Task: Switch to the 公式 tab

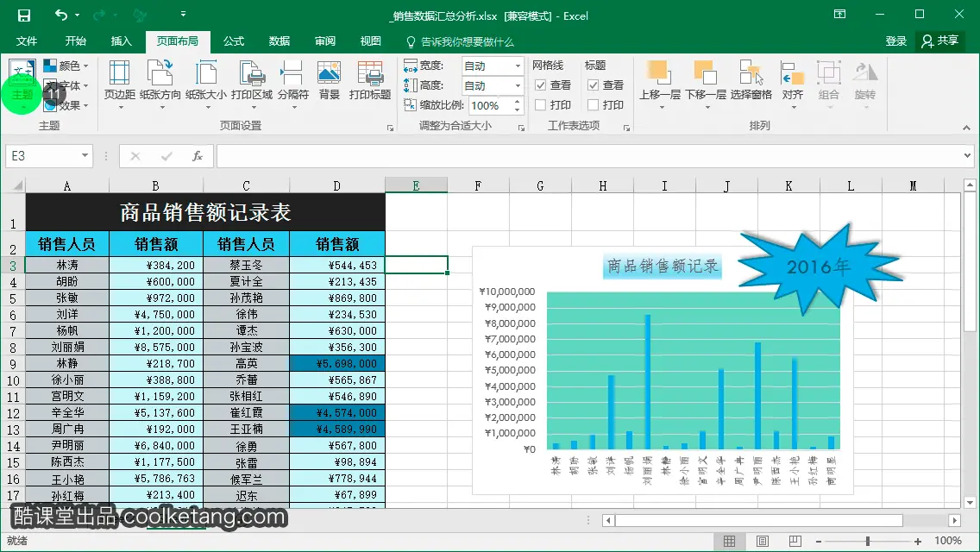Action: tap(234, 41)
